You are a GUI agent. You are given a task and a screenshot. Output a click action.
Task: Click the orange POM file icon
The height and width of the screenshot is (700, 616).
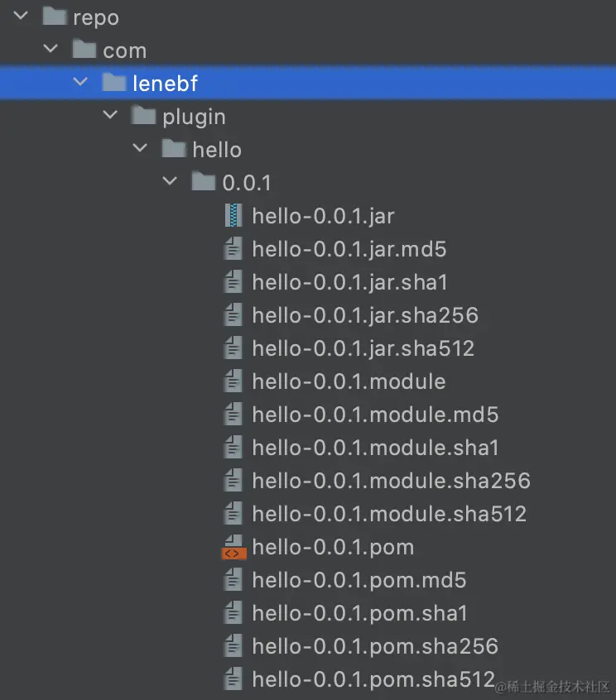tap(234, 547)
